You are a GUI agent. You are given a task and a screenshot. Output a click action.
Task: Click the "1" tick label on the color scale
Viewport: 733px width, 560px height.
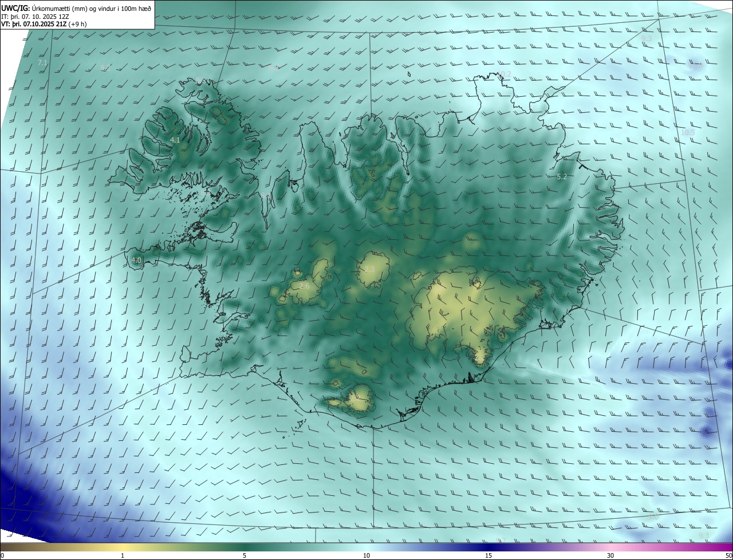[x=123, y=555]
